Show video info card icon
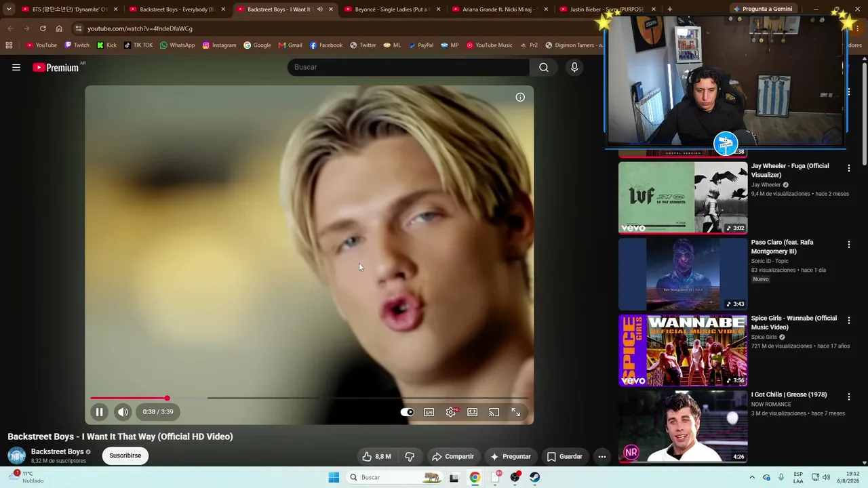This screenshot has width=868, height=488. pos(520,97)
